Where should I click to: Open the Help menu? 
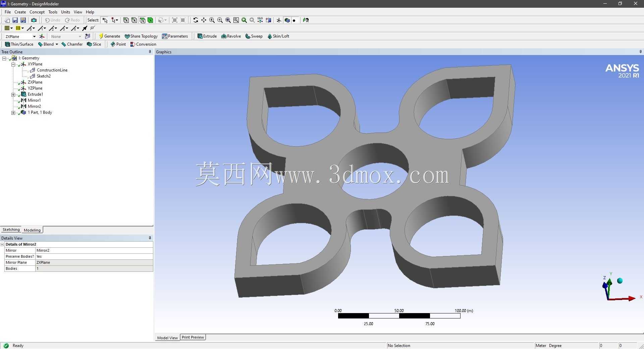(x=90, y=12)
